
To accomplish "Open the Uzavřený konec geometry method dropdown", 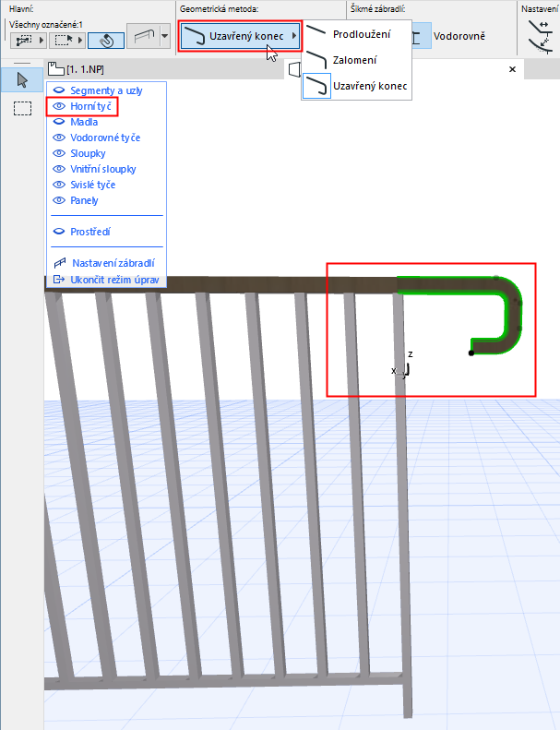I will pos(240,36).
